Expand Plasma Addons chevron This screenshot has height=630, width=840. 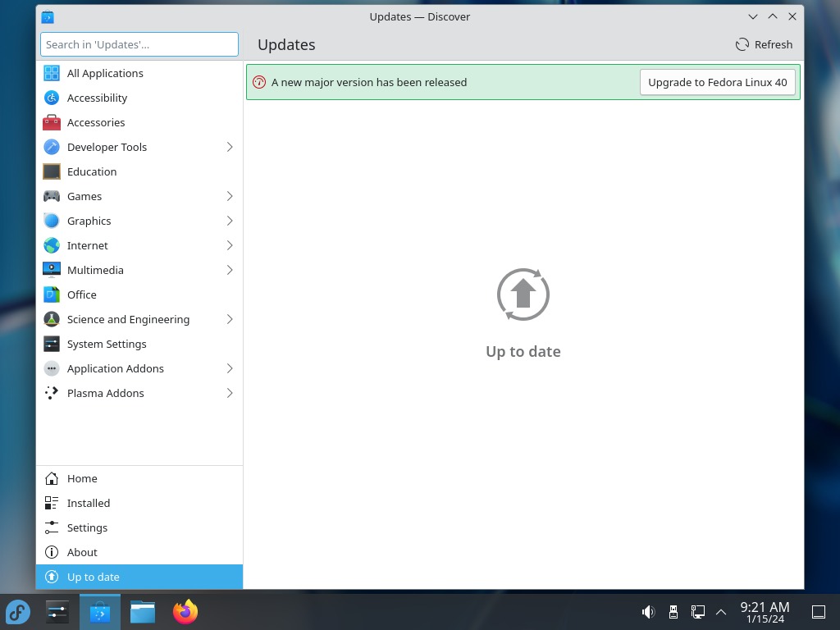(230, 394)
